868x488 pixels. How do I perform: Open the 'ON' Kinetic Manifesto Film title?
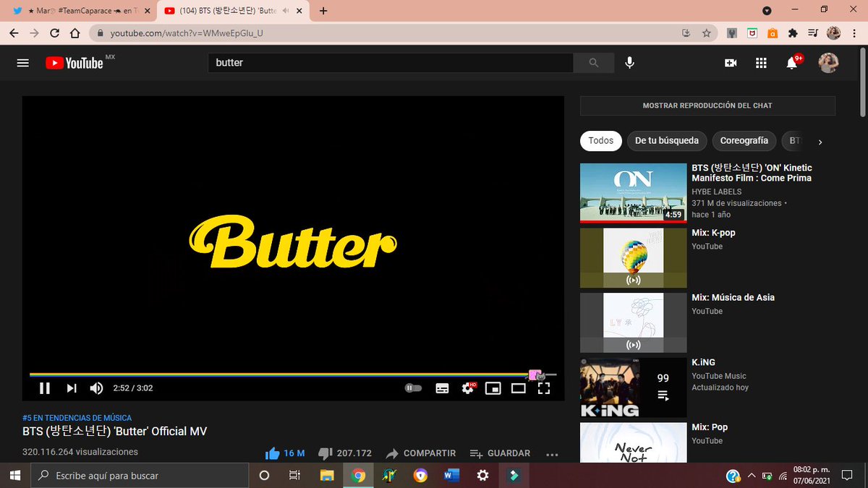pos(752,173)
